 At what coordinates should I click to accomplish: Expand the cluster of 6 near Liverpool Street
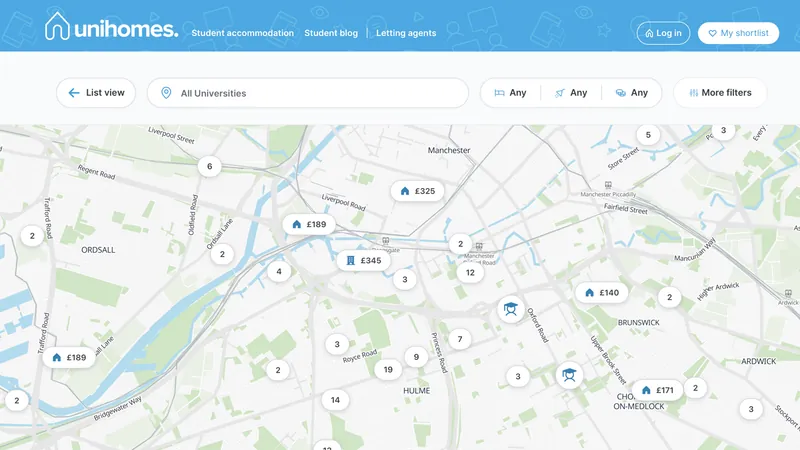(x=209, y=166)
